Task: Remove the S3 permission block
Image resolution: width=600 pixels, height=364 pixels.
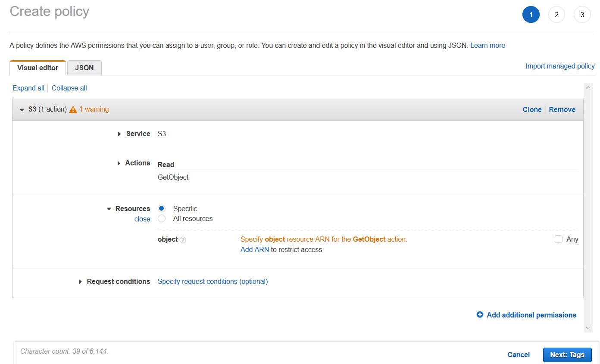Action: 562,109
